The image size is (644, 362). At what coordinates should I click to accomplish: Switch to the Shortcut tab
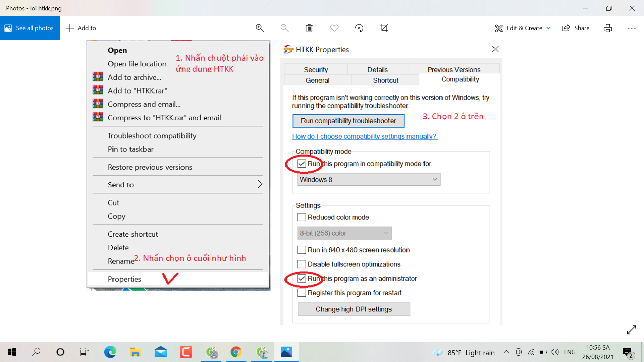tap(385, 80)
